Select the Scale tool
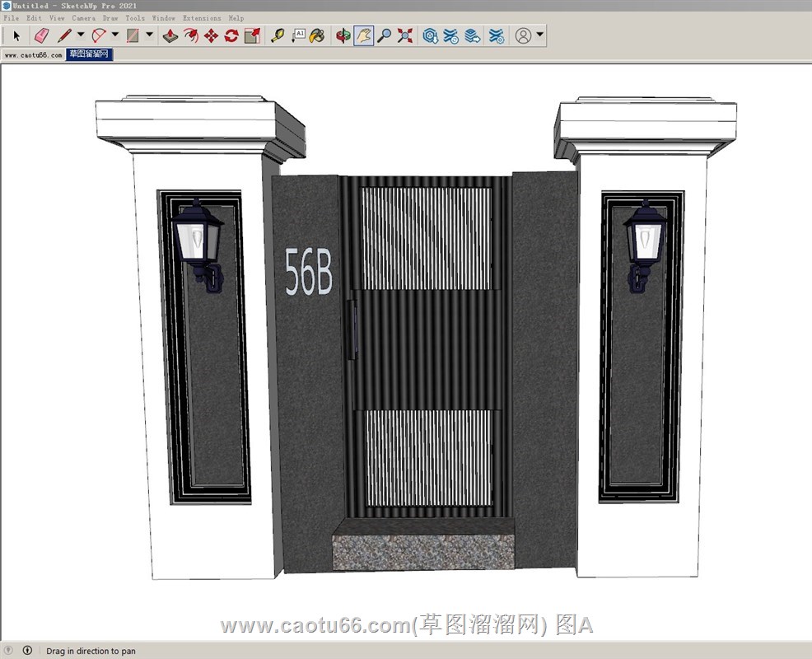Screen dimensions: 812x659 click(252, 35)
